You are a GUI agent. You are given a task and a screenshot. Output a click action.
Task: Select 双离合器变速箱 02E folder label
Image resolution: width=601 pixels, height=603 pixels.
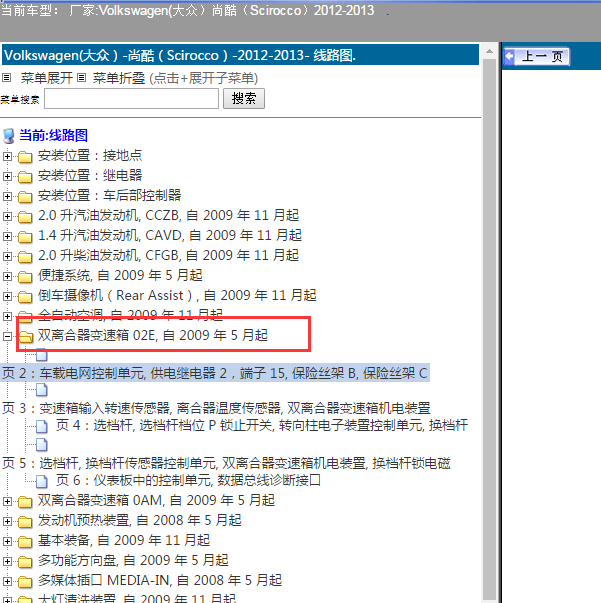point(153,335)
